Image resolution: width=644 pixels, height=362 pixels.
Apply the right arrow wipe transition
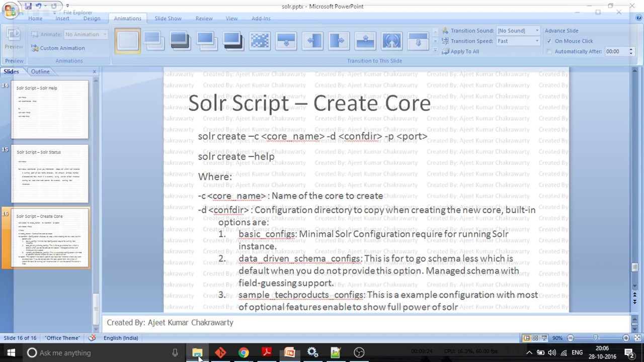[x=339, y=41]
